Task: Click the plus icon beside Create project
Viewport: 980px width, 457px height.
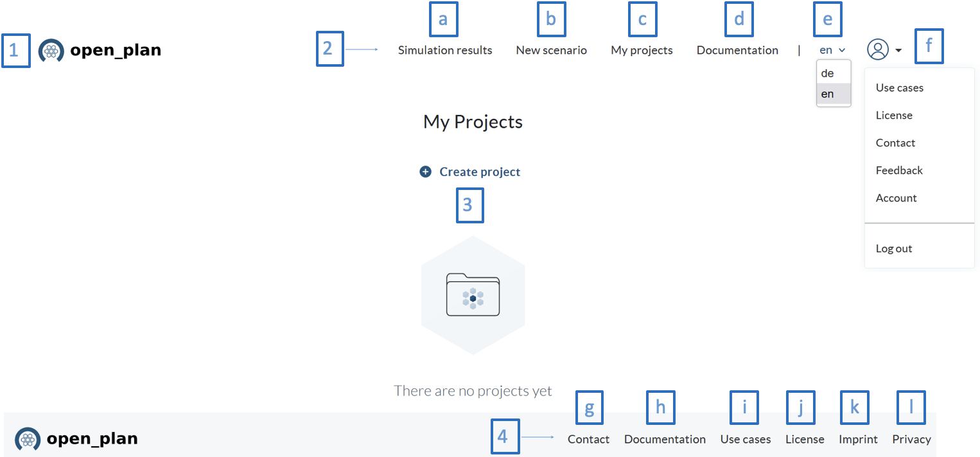Action: pyautogui.click(x=425, y=172)
